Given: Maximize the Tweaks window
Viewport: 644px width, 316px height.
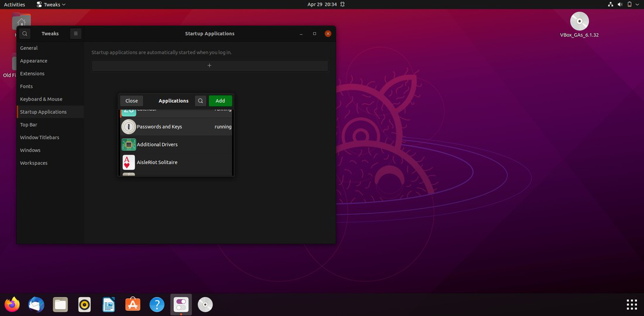Looking at the screenshot, I should (x=314, y=34).
